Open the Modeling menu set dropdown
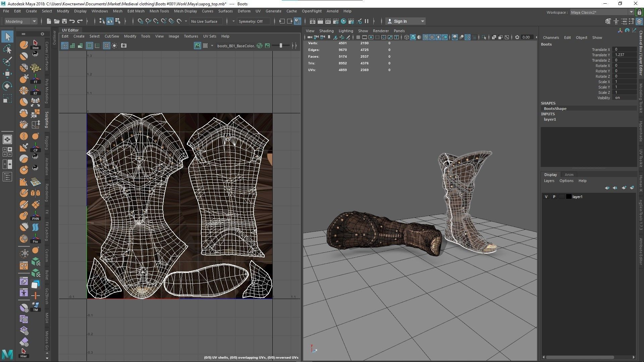644x362 pixels. [21, 21]
